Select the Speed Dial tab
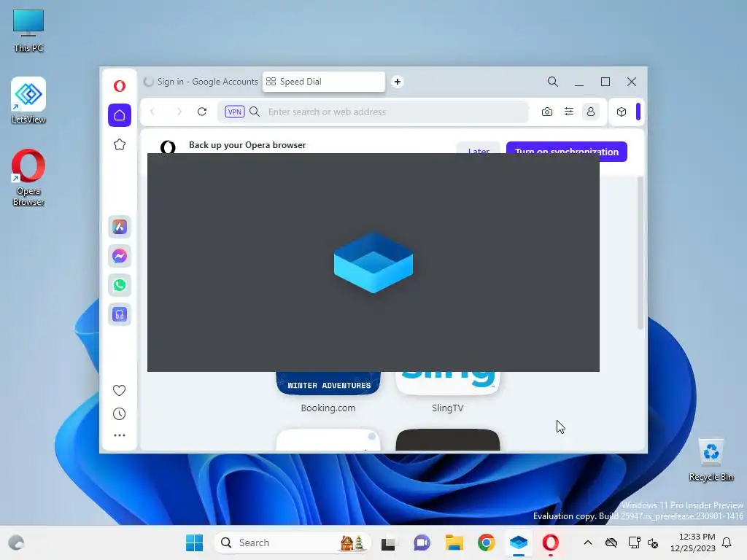Image resolution: width=747 pixels, height=560 pixels. point(323,82)
